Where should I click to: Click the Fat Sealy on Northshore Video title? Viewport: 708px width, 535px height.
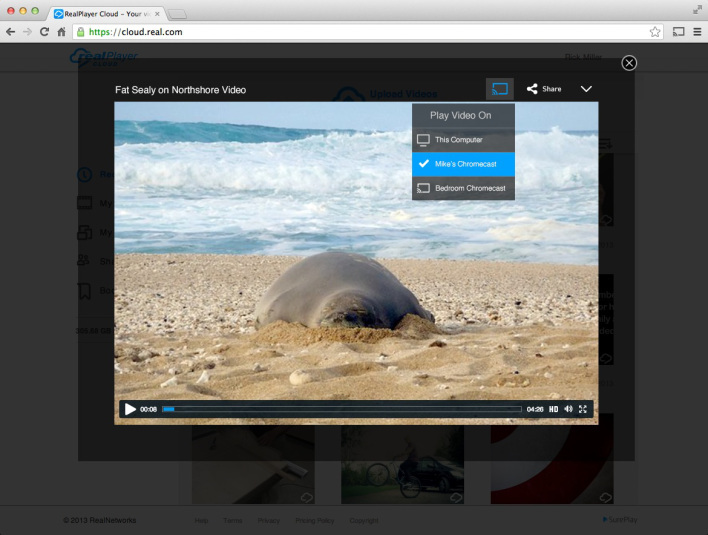click(x=180, y=90)
